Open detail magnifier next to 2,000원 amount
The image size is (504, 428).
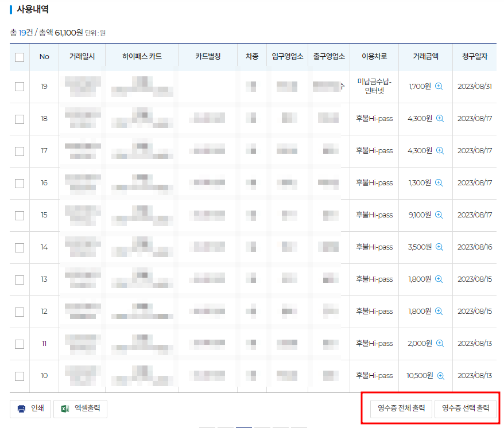coord(440,343)
